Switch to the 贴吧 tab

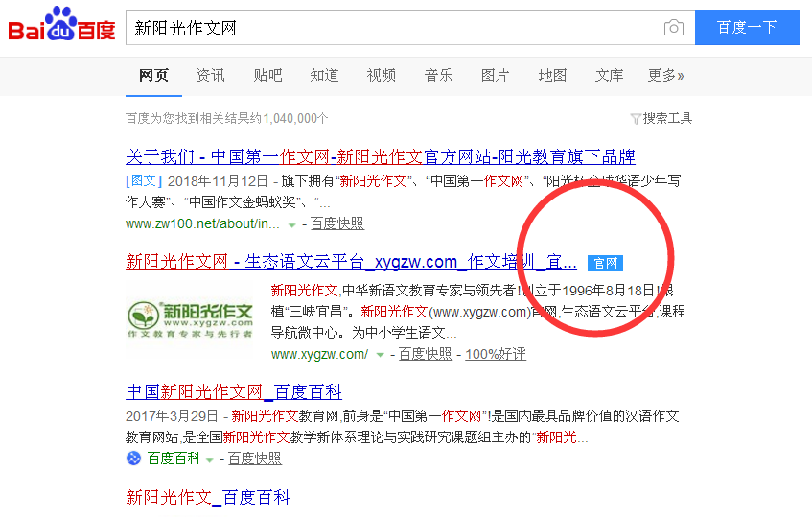(x=267, y=75)
